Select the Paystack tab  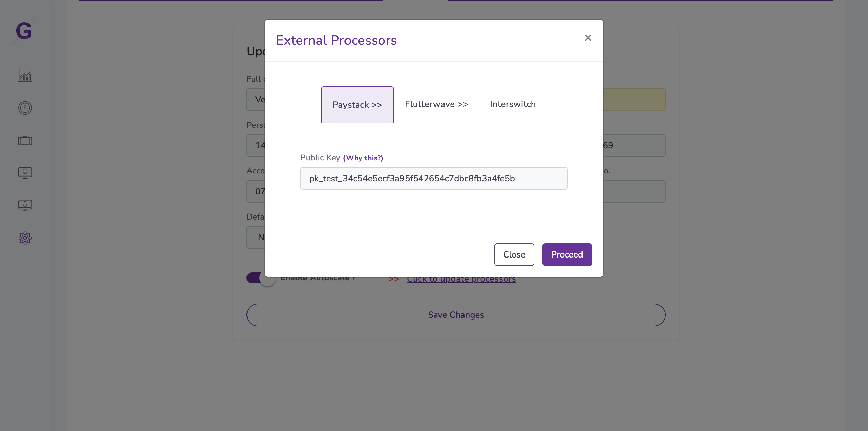(x=357, y=105)
